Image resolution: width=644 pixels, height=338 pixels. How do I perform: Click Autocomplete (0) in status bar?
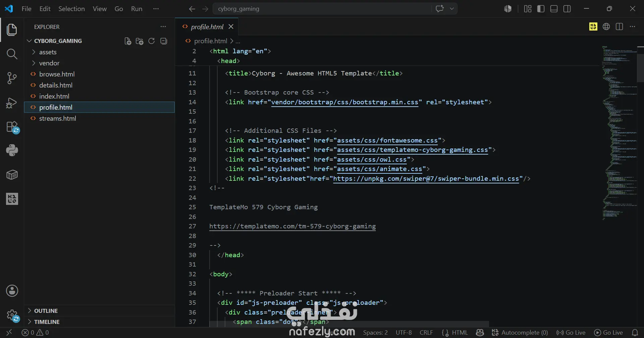[x=520, y=333]
